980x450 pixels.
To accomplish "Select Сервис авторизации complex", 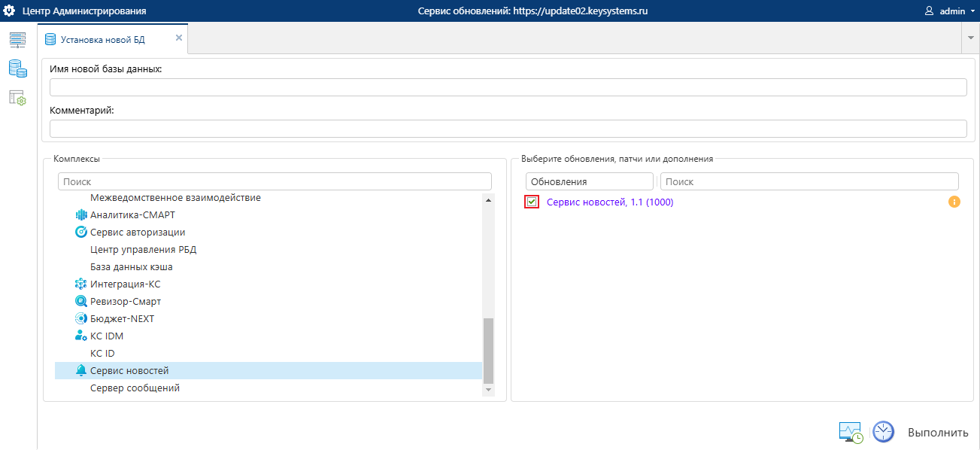I will [138, 233].
